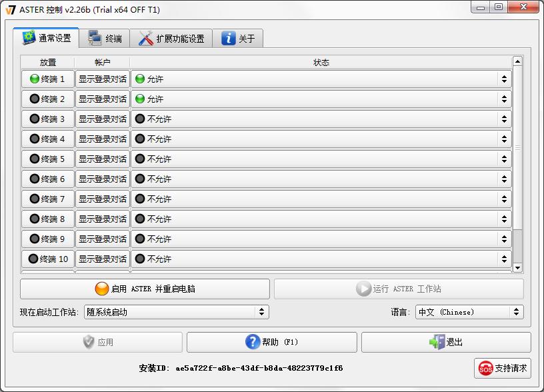Click the gear monitor icon on 通常设置 tab
The width and height of the screenshot is (544, 392).
point(29,37)
